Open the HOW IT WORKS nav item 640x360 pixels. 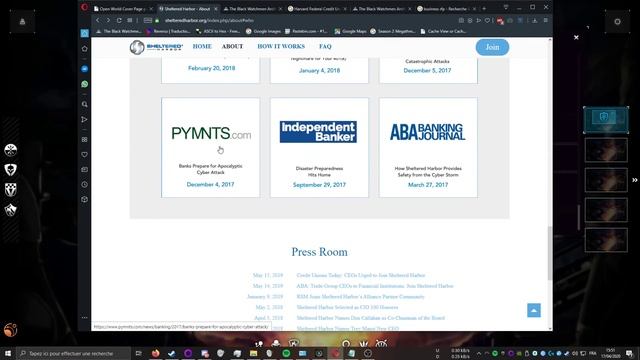(x=281, y=47)
